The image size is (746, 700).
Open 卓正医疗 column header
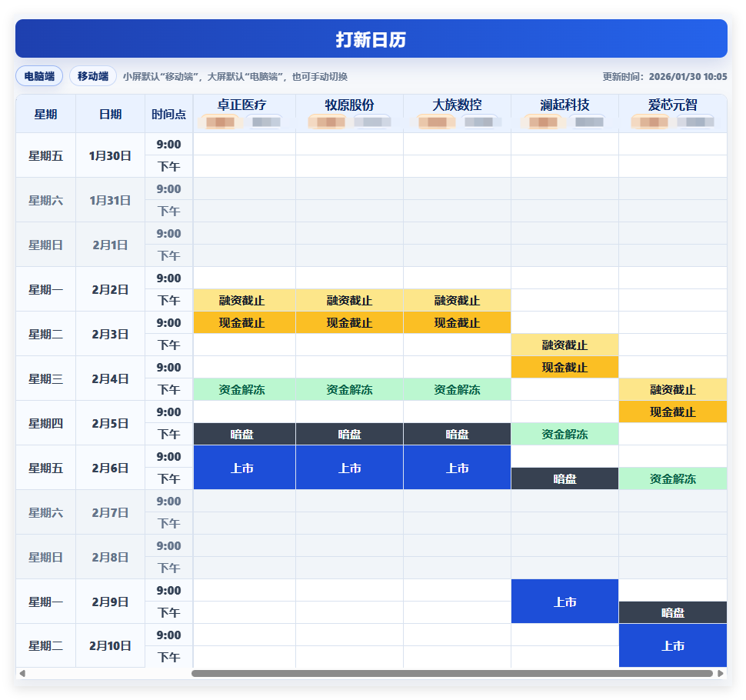[x=241, y=105]
